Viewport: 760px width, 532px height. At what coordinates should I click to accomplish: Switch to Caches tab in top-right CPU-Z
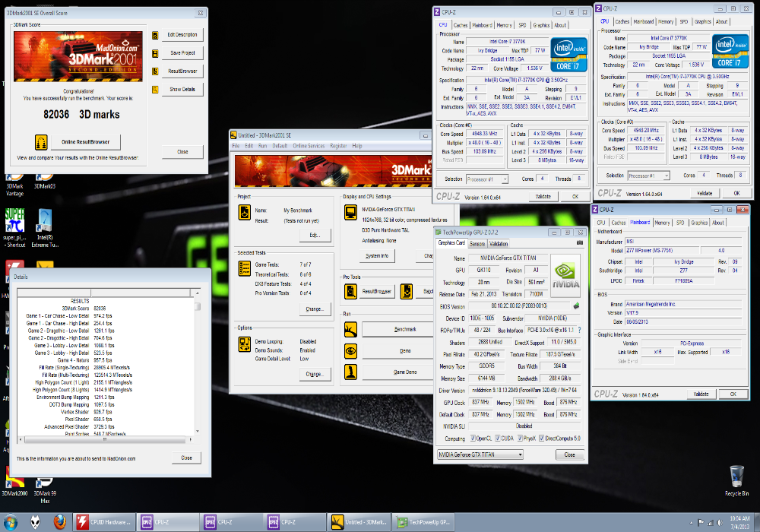(622, 22)
